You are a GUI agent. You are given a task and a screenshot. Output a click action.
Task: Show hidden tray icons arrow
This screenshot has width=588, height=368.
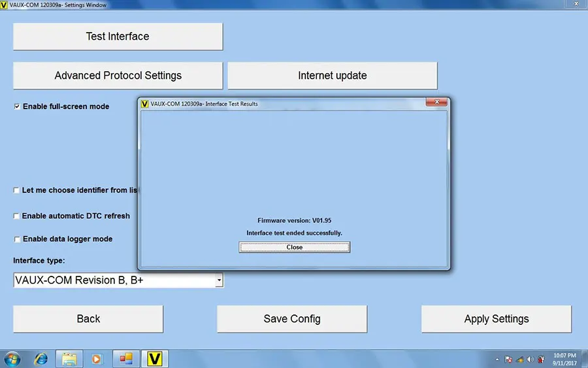tap(497, 360)
